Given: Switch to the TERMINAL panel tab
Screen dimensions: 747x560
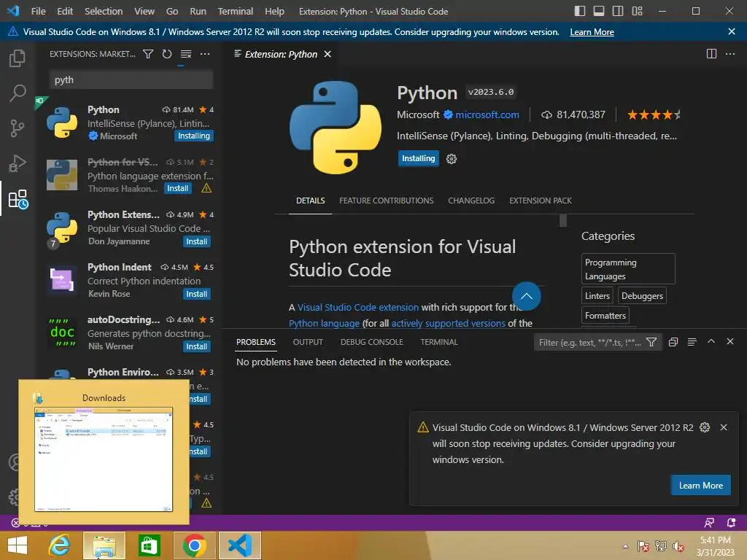Looking at the screenshot, I should tap(438, 343).
